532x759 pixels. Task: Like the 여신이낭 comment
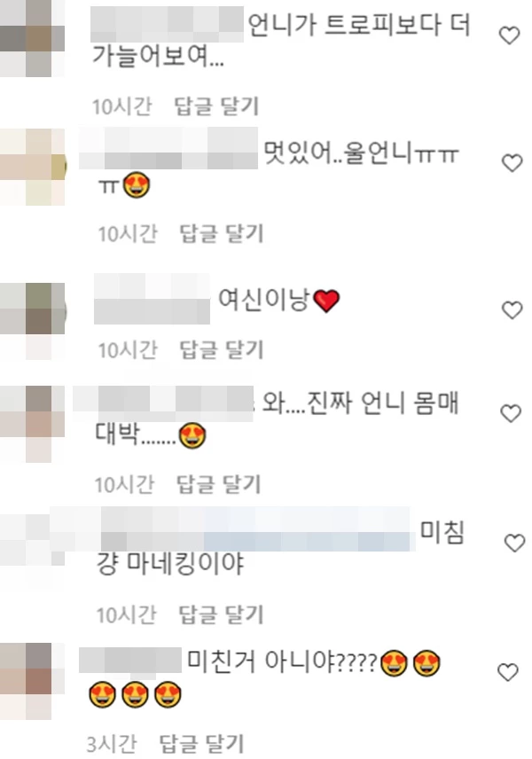point(512,309)
